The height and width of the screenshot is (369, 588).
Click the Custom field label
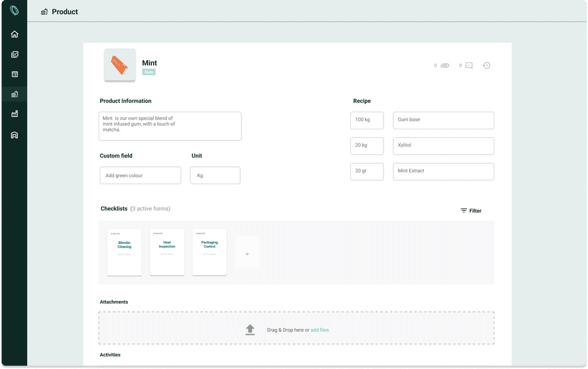116,156
